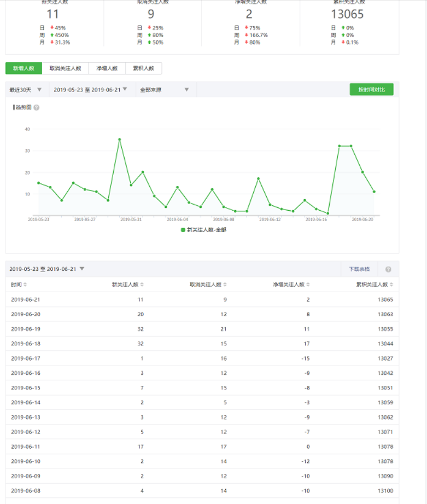427x504 pixels.
Task: Click the 趋势图 chart title
Action: (24, 107)
